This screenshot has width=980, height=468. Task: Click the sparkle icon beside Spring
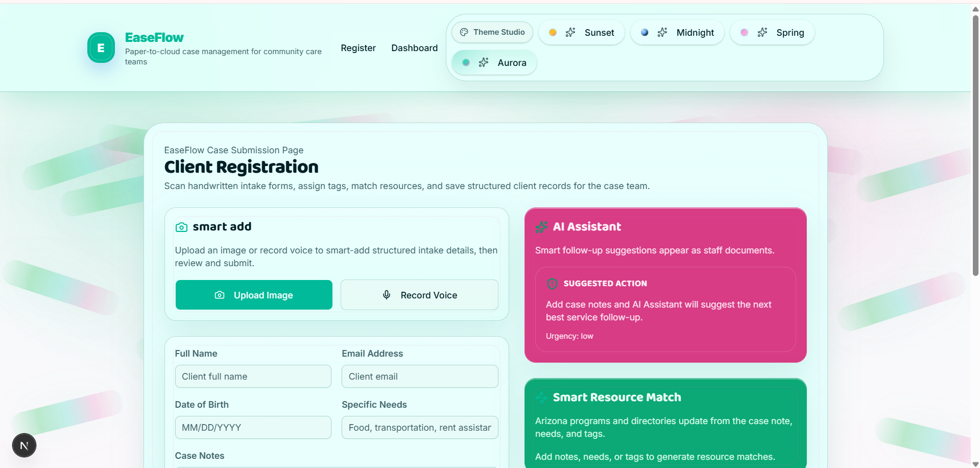pyautogui.click(x=762, y=32)
